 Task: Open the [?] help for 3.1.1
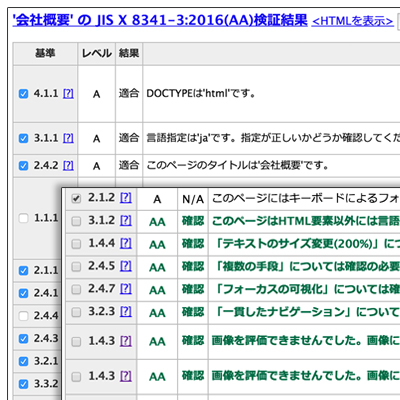point(68,138)
